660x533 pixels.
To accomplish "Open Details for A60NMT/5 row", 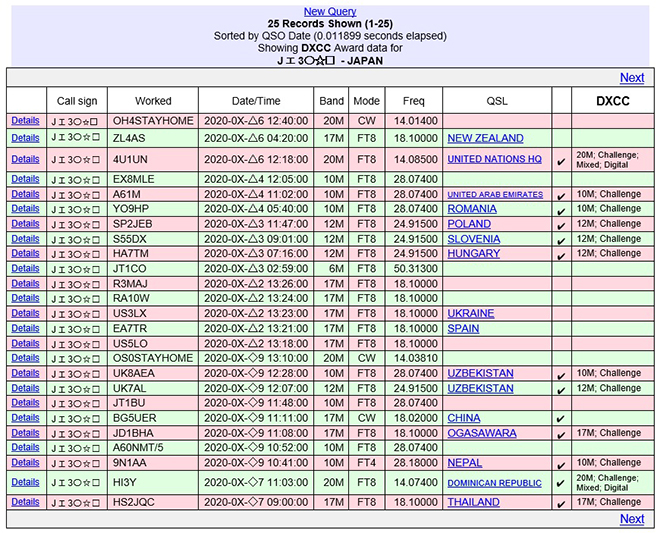I will [25, 448].
